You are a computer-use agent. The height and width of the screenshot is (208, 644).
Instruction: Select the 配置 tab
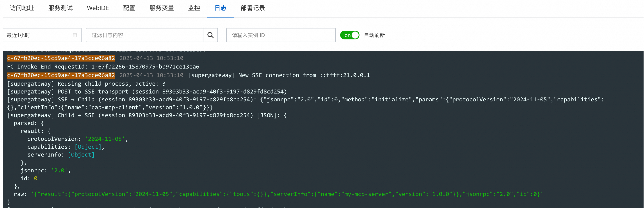point(129,8)
